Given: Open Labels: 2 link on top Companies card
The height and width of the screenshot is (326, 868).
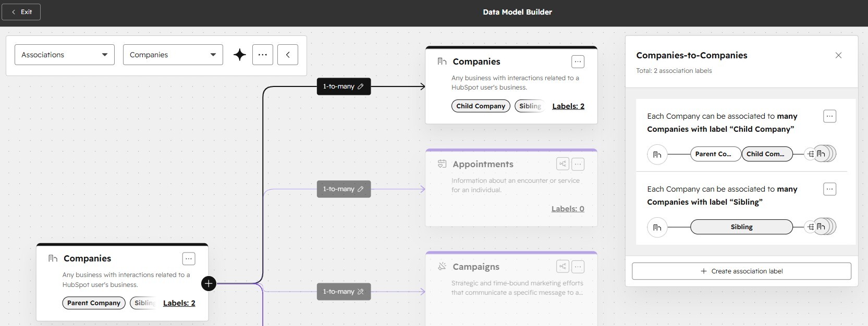Looking at the screenshot, I should coord(568,106).
